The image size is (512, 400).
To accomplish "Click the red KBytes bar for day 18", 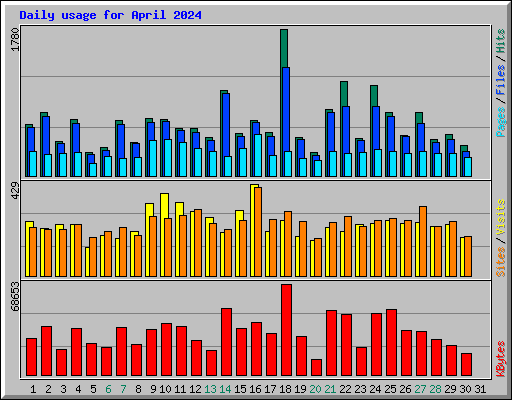I will [286, 330].
